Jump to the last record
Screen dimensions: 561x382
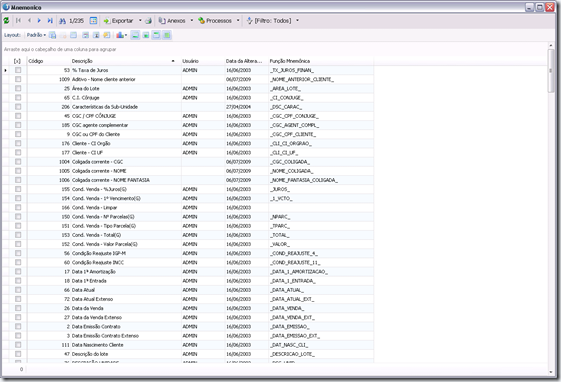pyautogui.click(x=50, y=21)
